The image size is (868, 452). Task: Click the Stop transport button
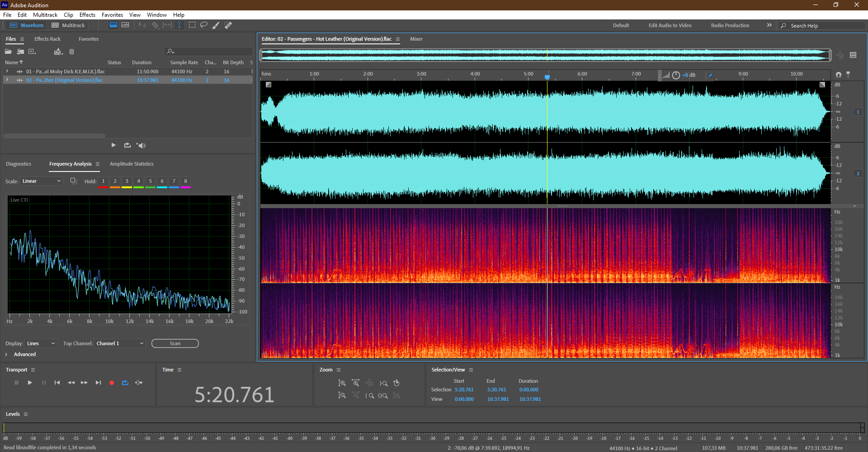[16, 383]
